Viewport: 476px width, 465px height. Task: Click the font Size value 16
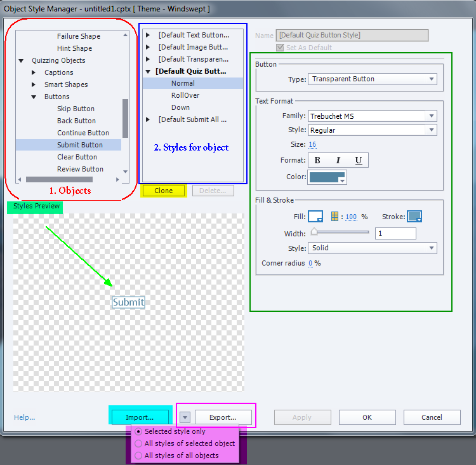point(312,144)
